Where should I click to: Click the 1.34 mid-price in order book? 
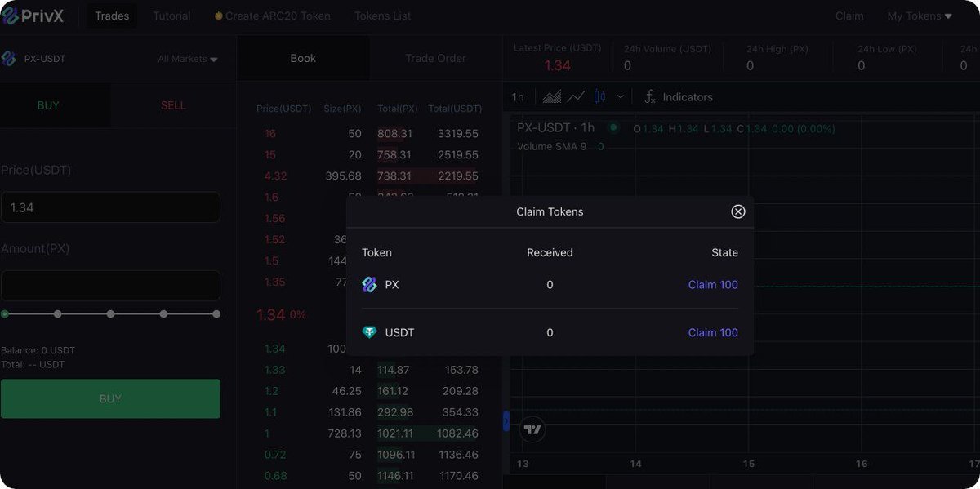coord(271,315)
